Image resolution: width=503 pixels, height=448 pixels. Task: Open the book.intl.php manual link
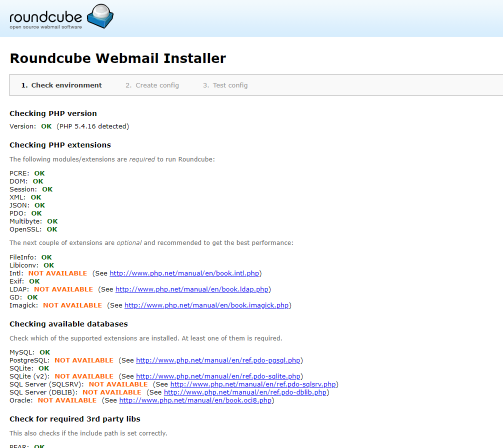click(184, 273)
